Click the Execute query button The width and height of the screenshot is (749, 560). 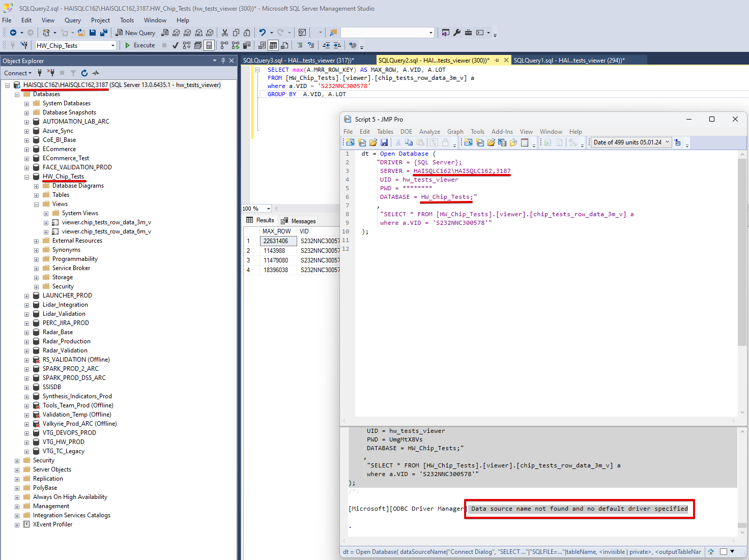tap(140, 45)
